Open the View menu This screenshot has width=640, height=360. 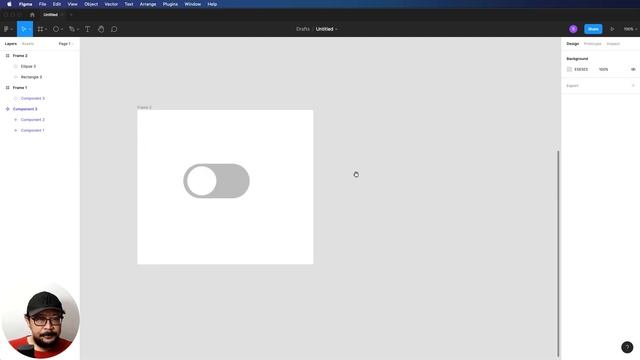(72, 4)
